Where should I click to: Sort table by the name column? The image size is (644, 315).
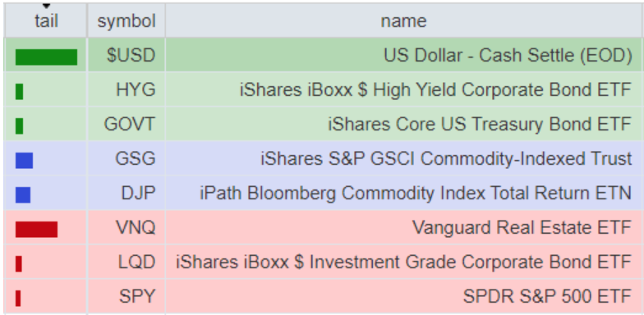pyautogui.click(x=403, y=21)
